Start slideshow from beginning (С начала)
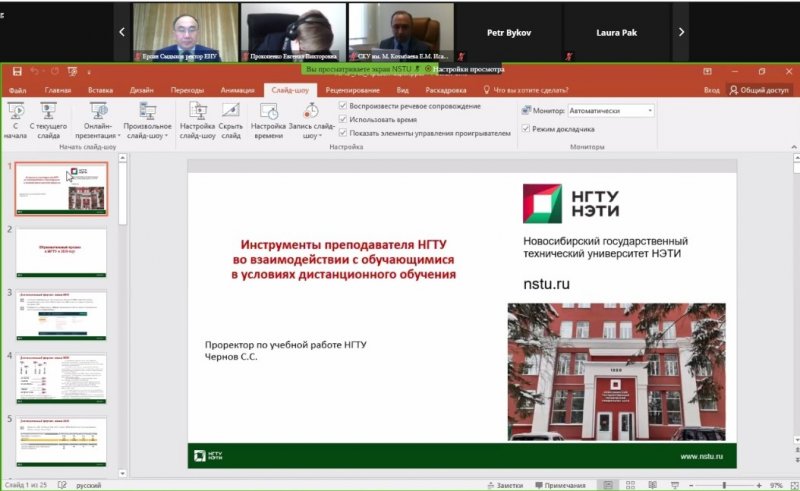This screenshot has height=491, width=800. pyautogui.click(x=16, y=120)
